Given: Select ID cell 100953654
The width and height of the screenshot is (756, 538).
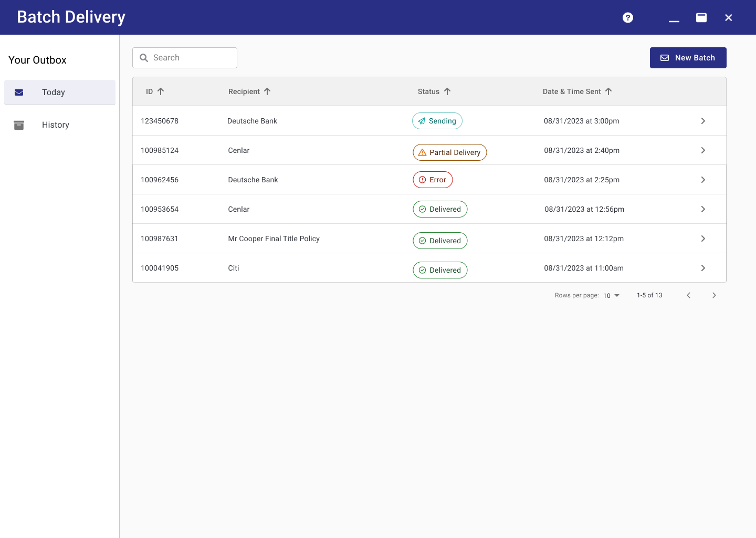Looking at the screenshot, I should 160,209.
